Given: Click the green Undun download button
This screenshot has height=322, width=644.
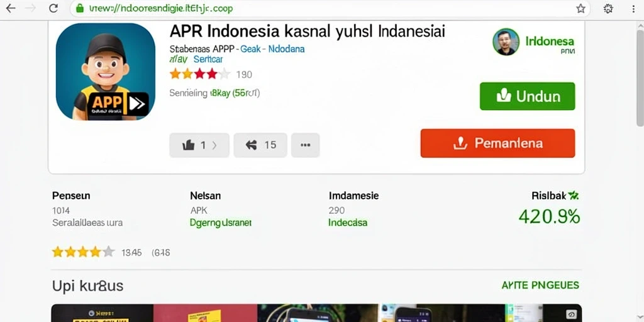Looking at the screenshot, I should pos(528,96).
